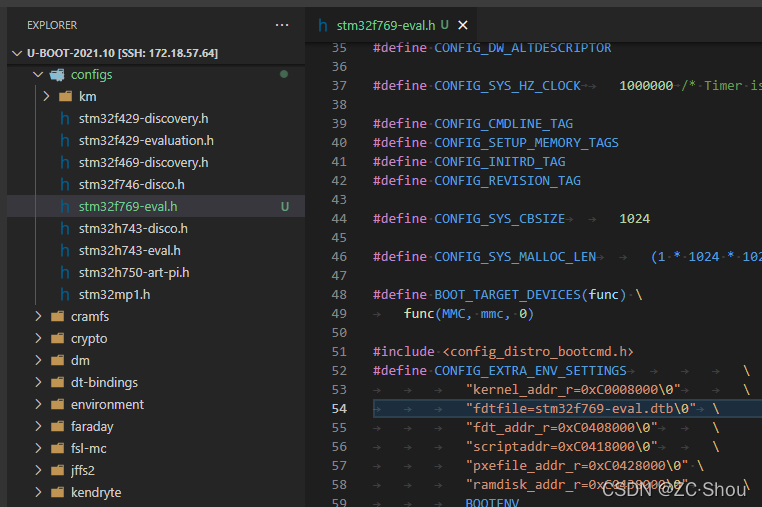Click the fdt_addr_r string on line 55
Screen dimensions: 762x507
pyautogui.click(x=561, y=428)
